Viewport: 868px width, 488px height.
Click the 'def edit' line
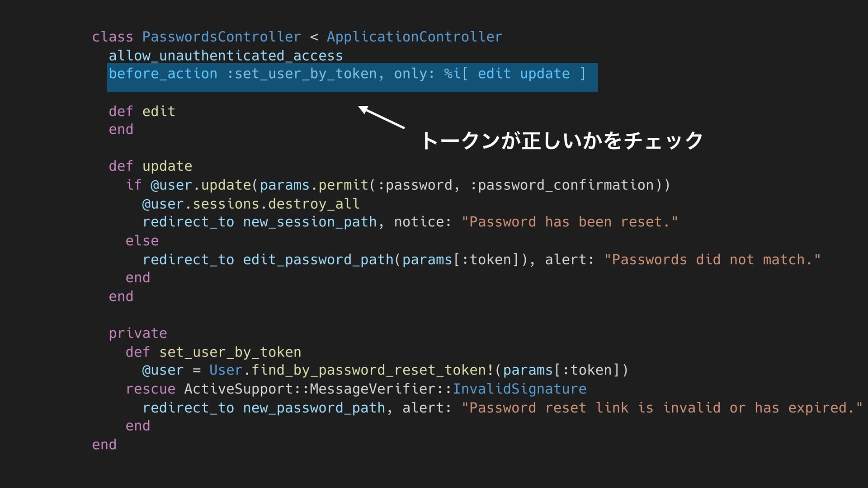point(142,111)
